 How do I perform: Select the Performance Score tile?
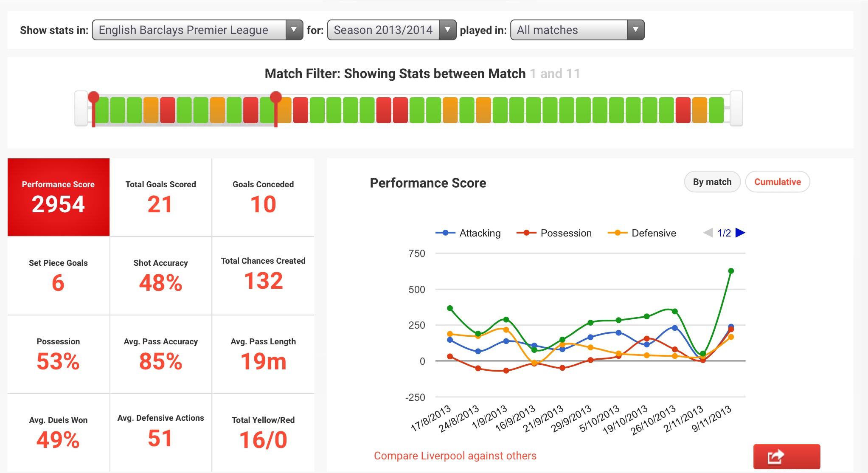tap(59, 197)
